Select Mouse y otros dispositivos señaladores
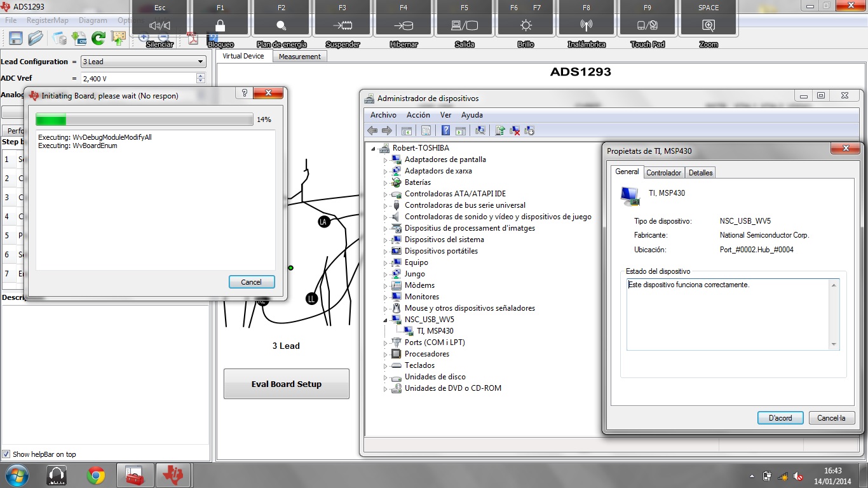This screenshot has width=868, height=488. pos(470,308)
